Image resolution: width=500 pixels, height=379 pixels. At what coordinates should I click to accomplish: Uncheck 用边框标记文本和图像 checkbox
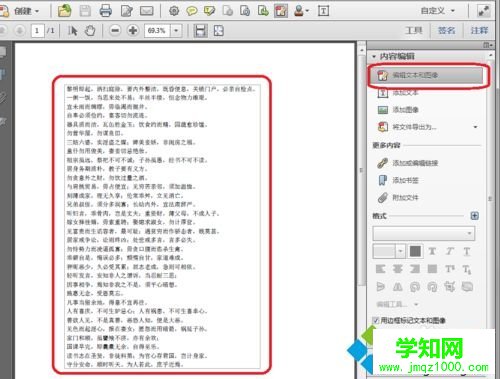click(376, 320)
